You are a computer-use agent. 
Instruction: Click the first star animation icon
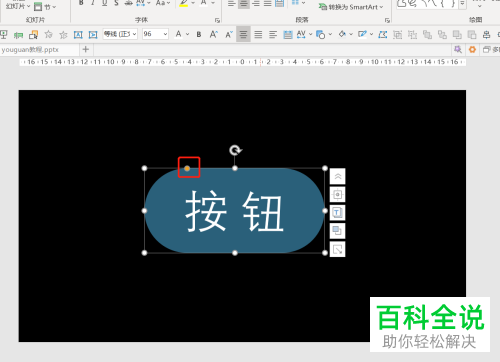pos(48,34)
